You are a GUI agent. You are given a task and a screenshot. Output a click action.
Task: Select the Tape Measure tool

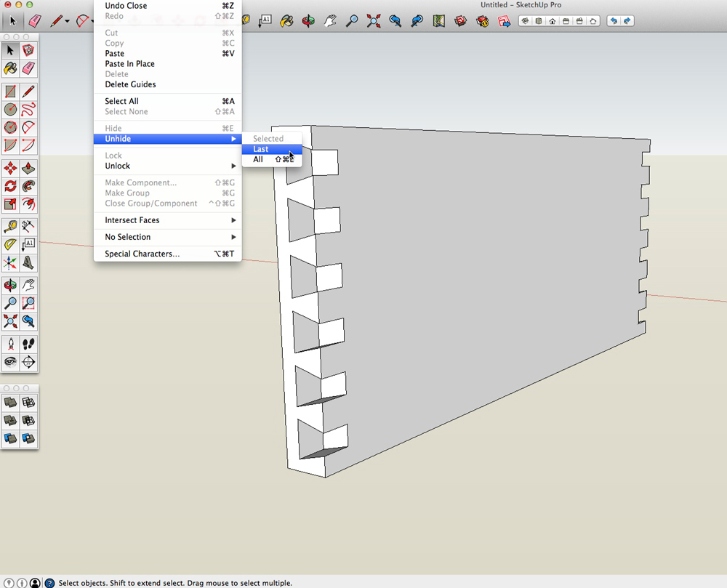pyautogui.click(x=10, y=227)
